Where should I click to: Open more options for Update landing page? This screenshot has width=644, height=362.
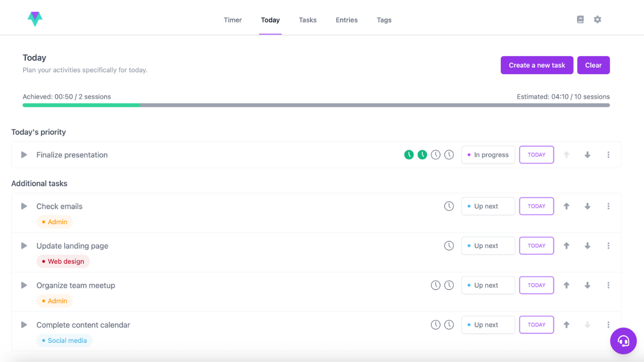point(608,246)
